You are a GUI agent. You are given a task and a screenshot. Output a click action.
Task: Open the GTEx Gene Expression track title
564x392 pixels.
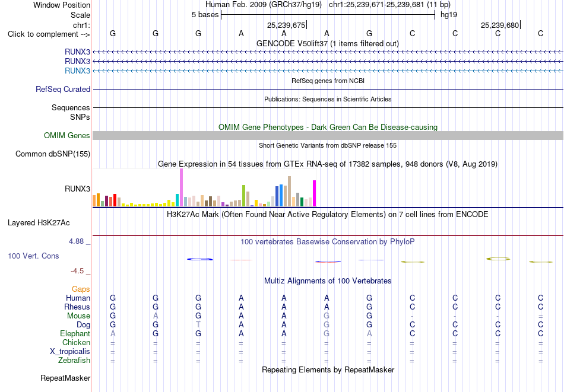pos(328,164)
